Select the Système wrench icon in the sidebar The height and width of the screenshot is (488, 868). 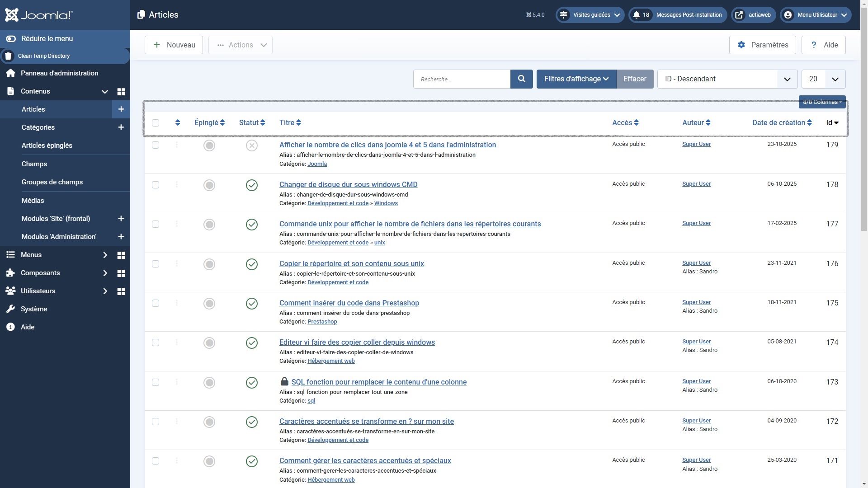[x=10, y=309]
